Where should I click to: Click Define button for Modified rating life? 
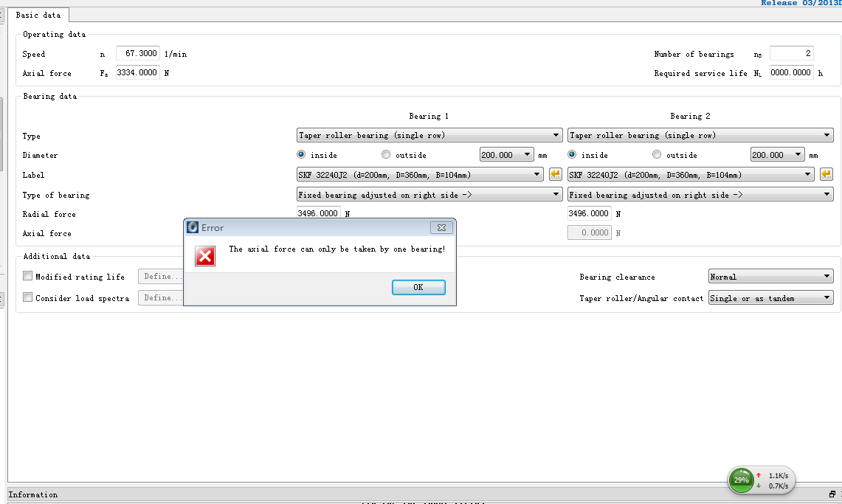(x=161, y=277)
